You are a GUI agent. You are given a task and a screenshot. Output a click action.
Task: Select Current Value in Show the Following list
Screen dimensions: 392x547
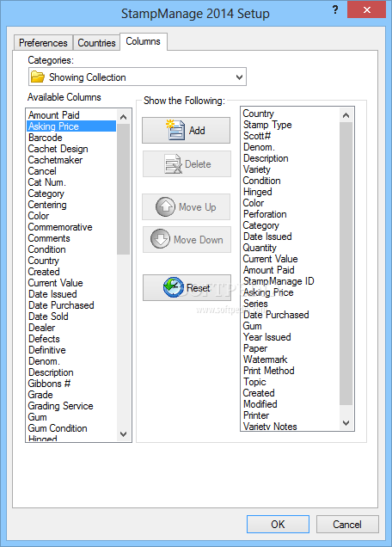click(x=291, y=259)
